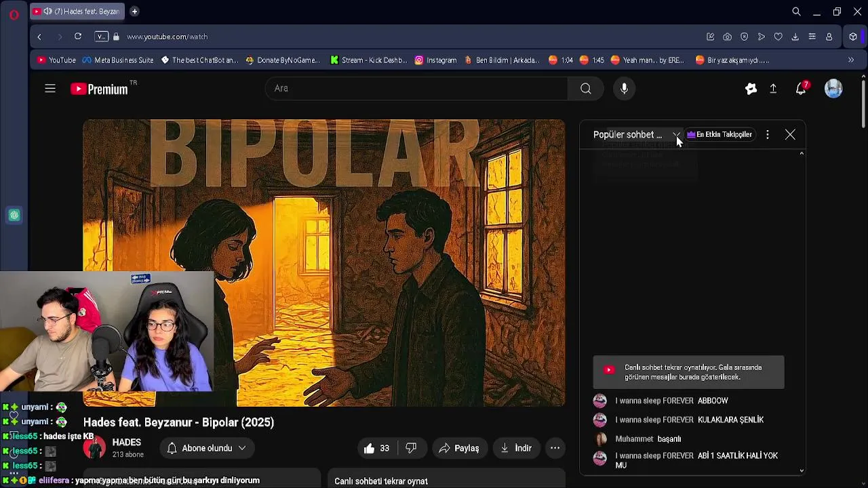Open YouTube Create upload icon

tap(773, 88)
